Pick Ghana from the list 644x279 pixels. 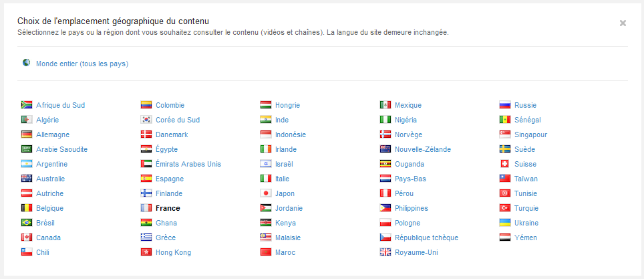[166, 223]
